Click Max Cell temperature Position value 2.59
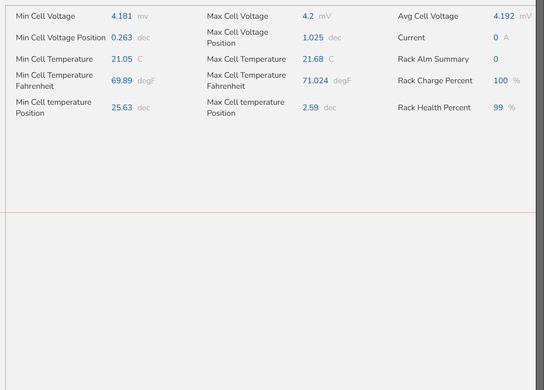The height and width of the screenshot is (390, 544). 310,108
